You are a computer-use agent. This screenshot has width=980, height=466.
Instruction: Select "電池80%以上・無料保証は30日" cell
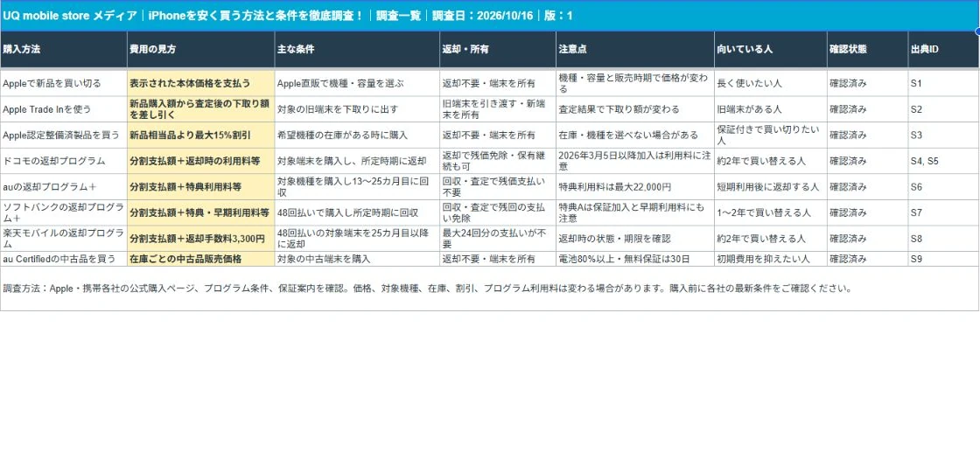point(635,259)
